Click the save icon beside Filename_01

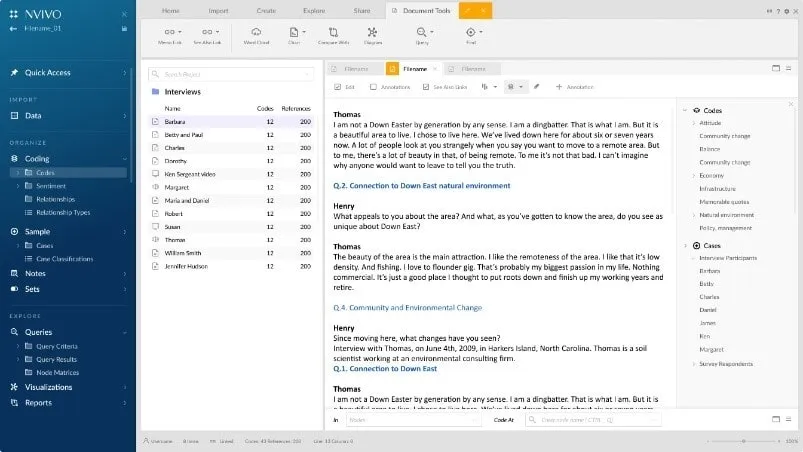tap(124, 29)
